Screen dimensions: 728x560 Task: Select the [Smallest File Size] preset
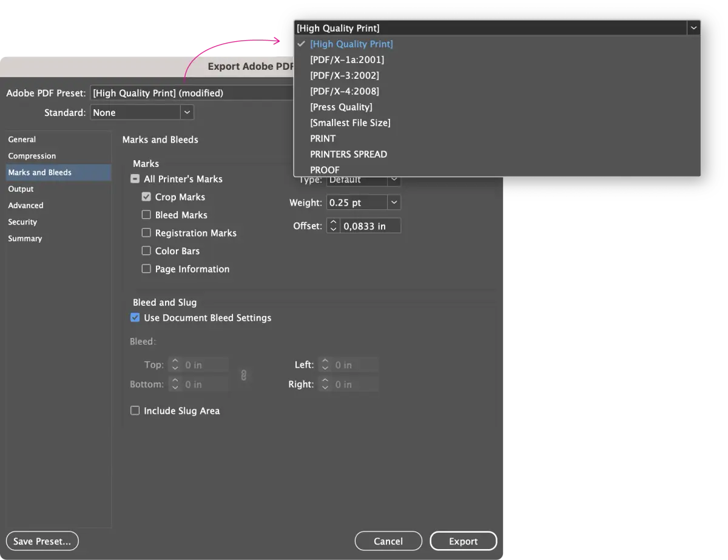coord(350,123)
